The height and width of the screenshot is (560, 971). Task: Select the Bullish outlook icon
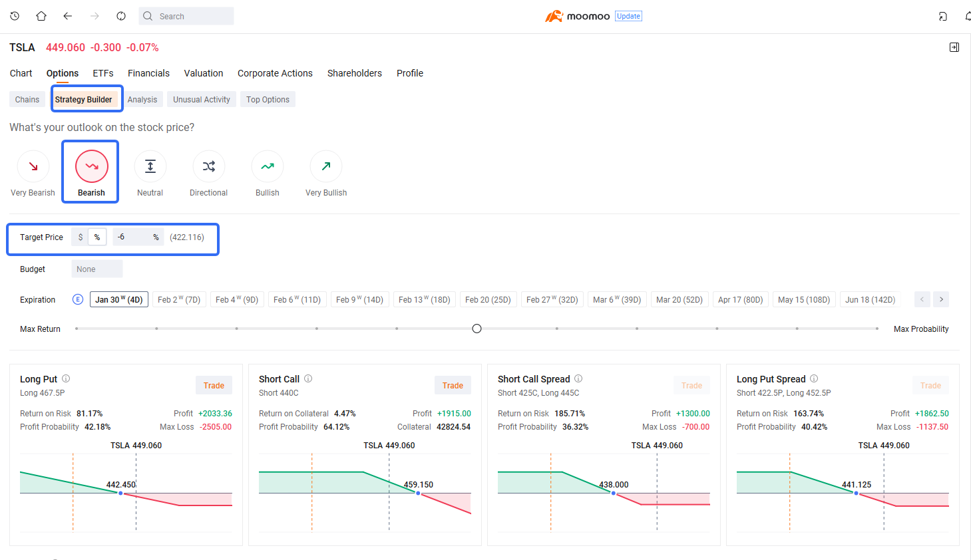click(x=268, y=166)
